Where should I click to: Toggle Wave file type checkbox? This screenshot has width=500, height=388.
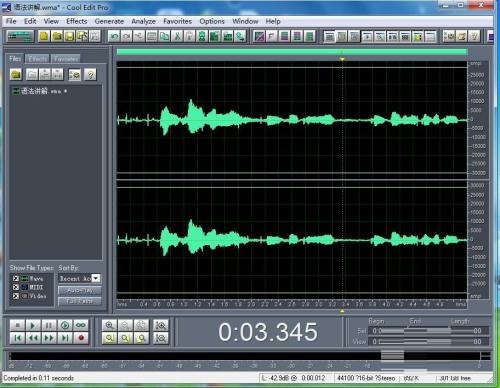click(16, 278)
